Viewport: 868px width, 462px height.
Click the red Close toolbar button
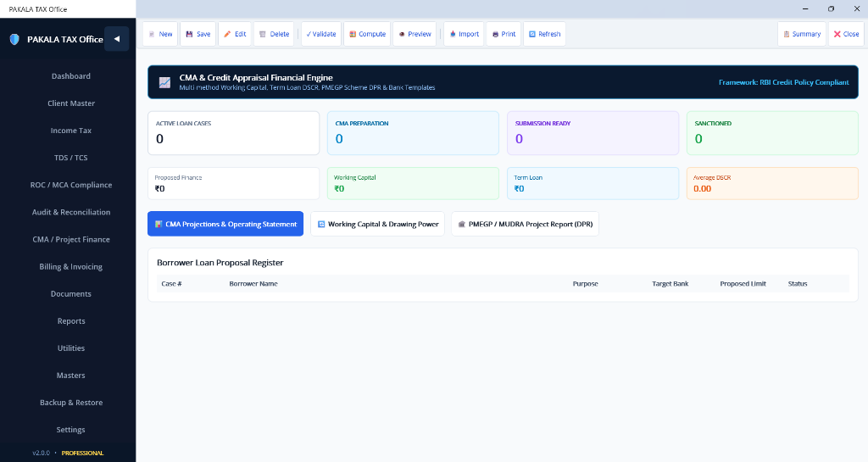tap(846, 34)
